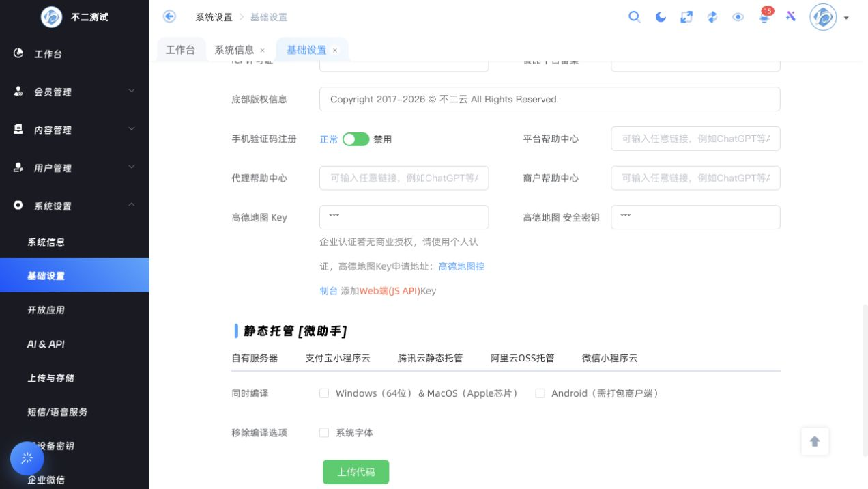This screenshot has height=489, width=868.
Task: Click the 静态托管 [微助手] heading
Action: 295,331
